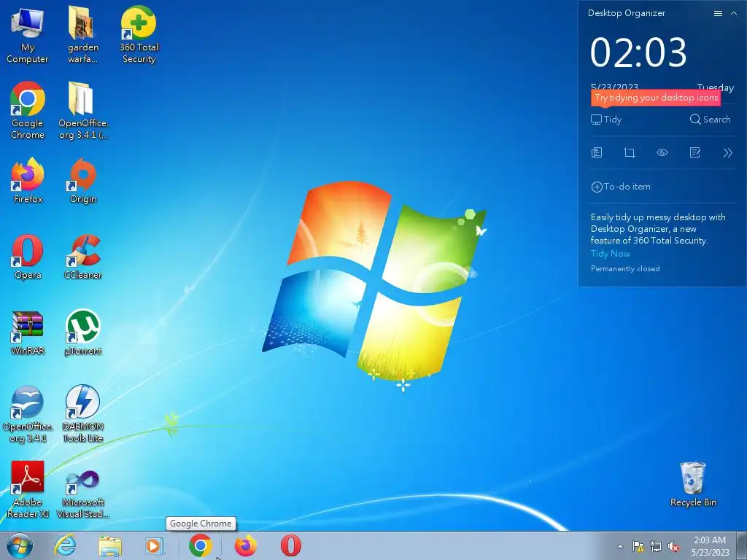
Task: Open Windows Media Player from taskbar
Action: [155, 545]
